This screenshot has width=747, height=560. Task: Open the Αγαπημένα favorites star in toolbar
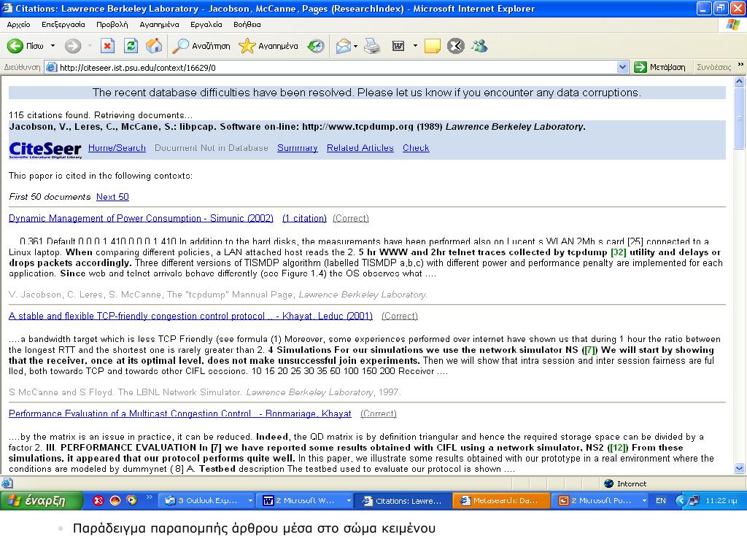268,46
